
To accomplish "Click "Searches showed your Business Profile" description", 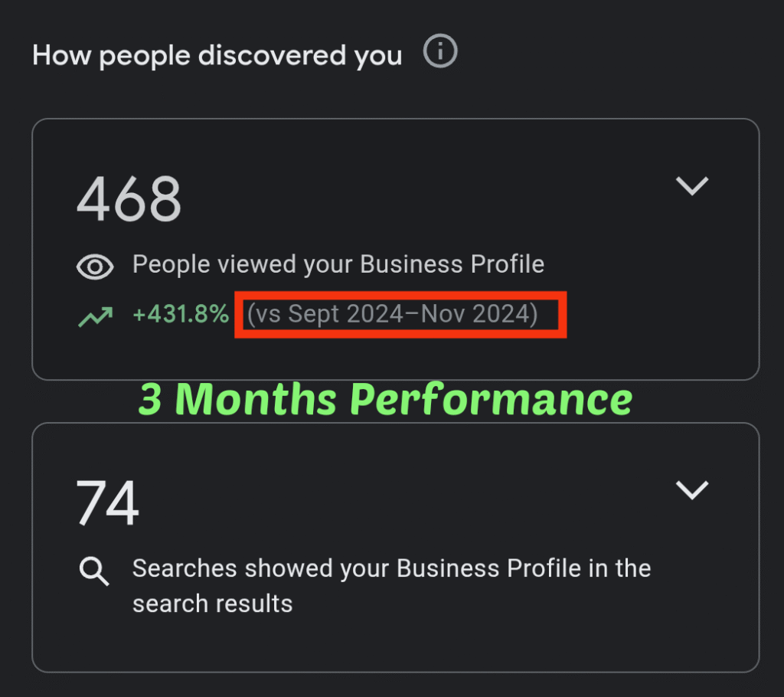I will click(391, 569).
